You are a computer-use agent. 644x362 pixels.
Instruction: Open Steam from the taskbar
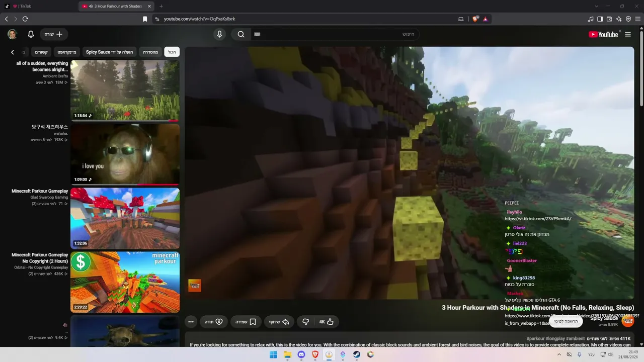click(x=356, y=354)
